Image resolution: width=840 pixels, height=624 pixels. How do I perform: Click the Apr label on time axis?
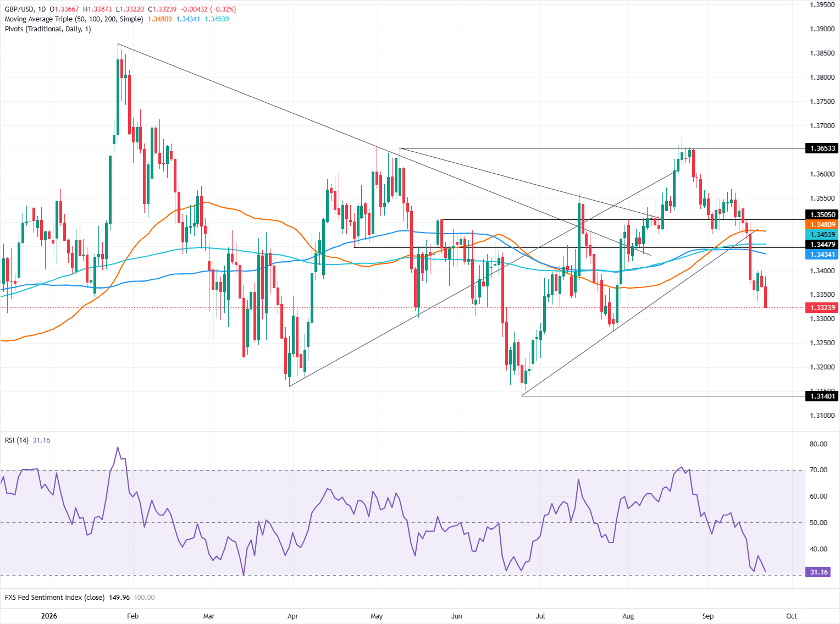(x=293, y=616)
